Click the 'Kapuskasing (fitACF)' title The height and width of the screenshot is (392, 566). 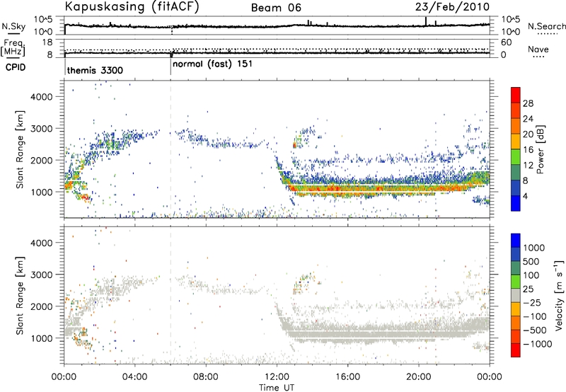click(132, 6)
